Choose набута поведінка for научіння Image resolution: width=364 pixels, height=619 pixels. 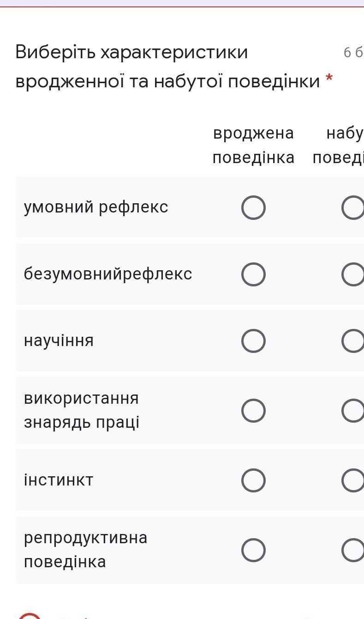point(353,341)
